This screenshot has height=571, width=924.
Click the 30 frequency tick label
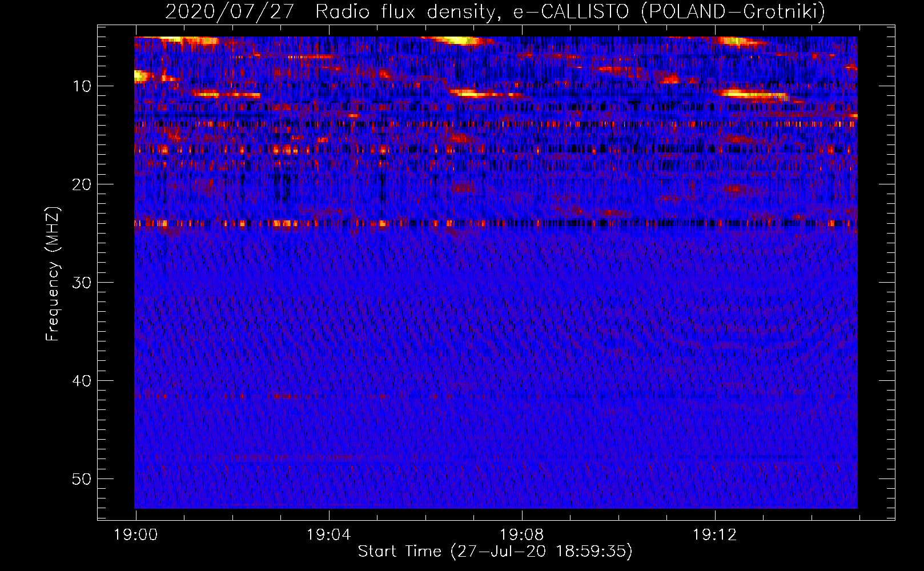(x=82, y=283)
